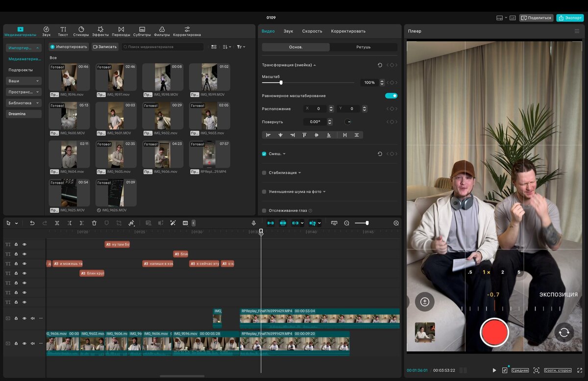The height and width of the screenshot is (381, 588).
Task: Expand the Библиотека sidebar dropdown
Action: click(x=24, y=103)
